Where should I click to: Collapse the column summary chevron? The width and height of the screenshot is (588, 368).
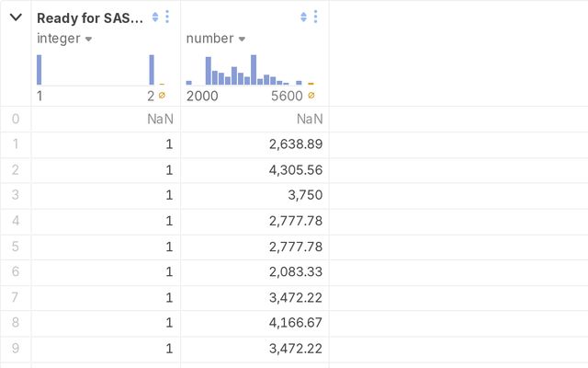(16, 17)
